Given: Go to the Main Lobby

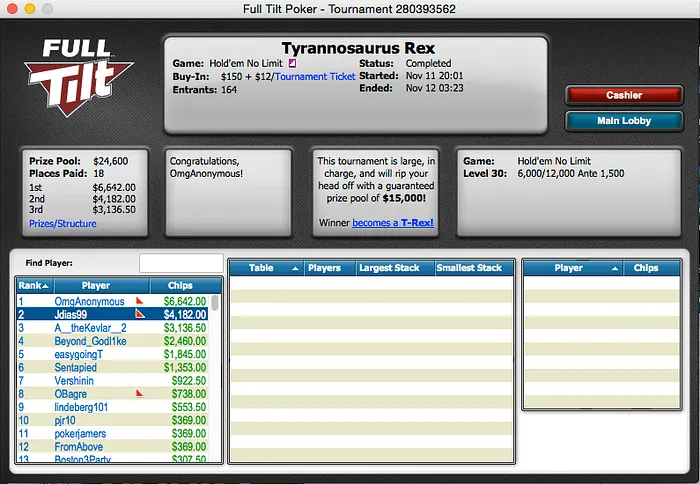Looking at the screenshot, I should (x=623, y=121).
